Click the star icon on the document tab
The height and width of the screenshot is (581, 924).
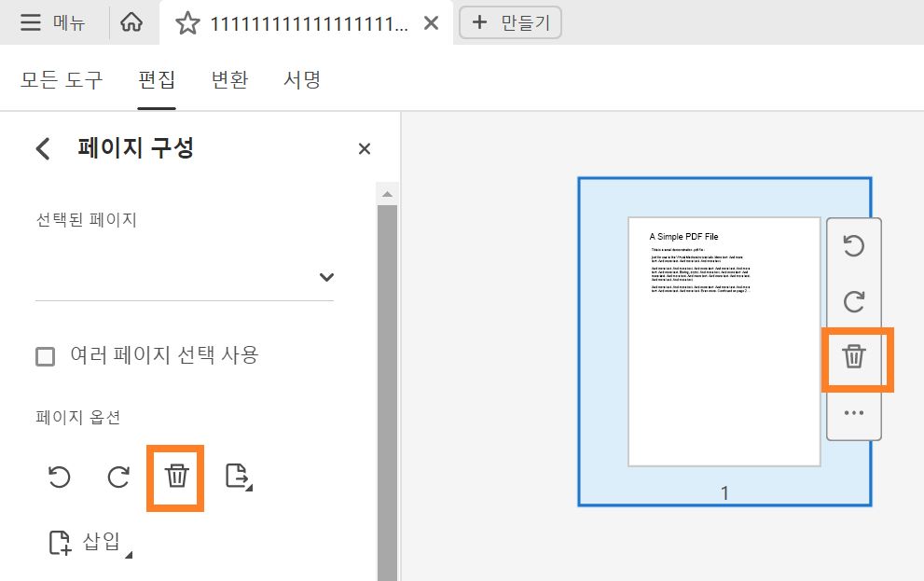tap(186, 22)
